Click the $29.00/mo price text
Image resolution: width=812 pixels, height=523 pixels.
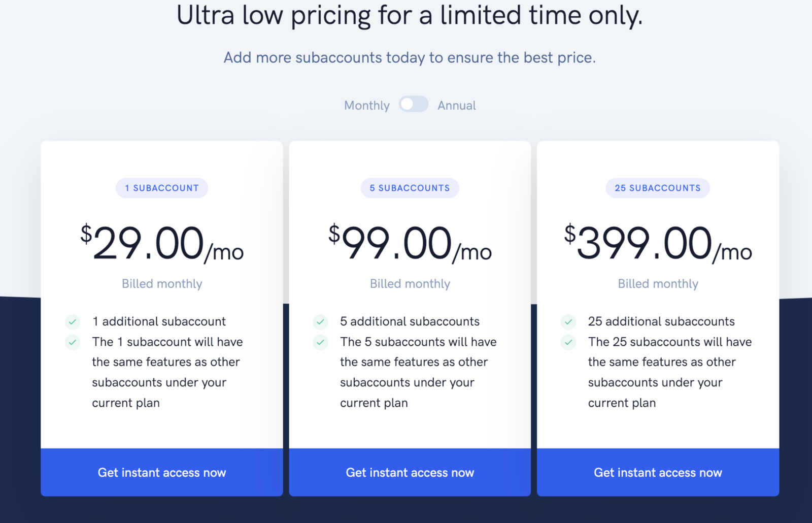point(162,243)
